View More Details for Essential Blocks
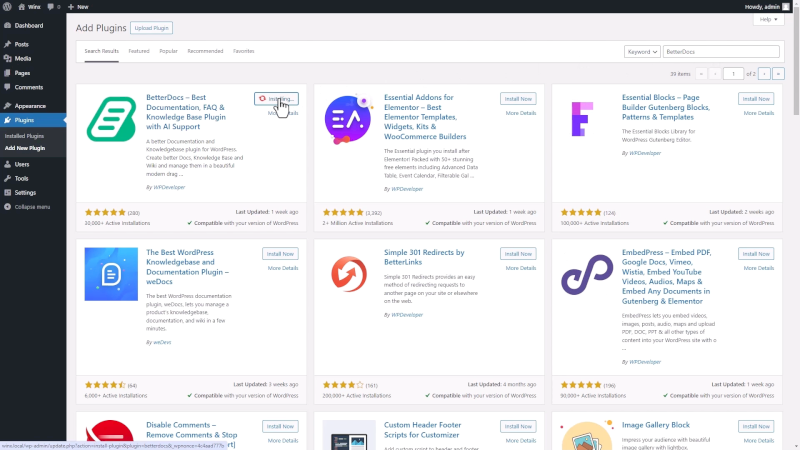This screenshot has height=450, width=800. coord(758,113)
